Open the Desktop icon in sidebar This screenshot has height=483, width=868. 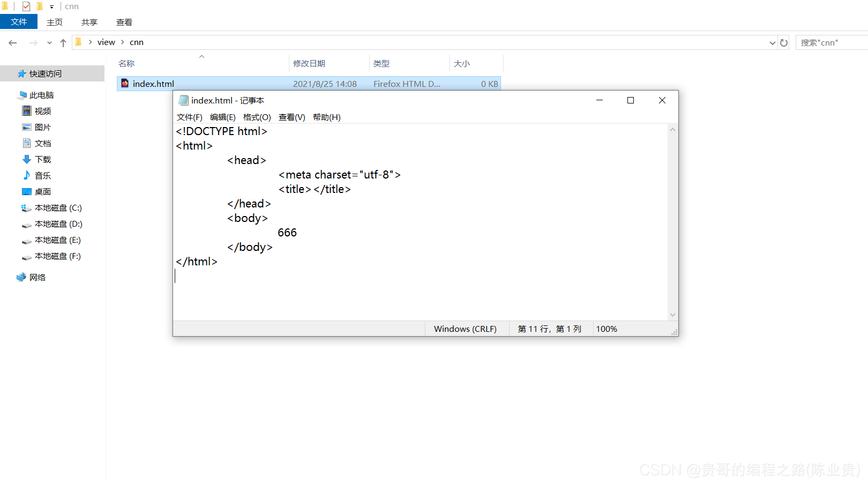27,191
